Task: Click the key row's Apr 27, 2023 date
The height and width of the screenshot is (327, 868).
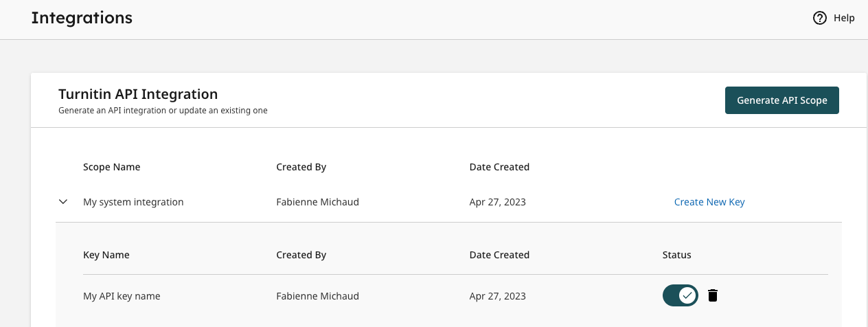Action: 497,296
